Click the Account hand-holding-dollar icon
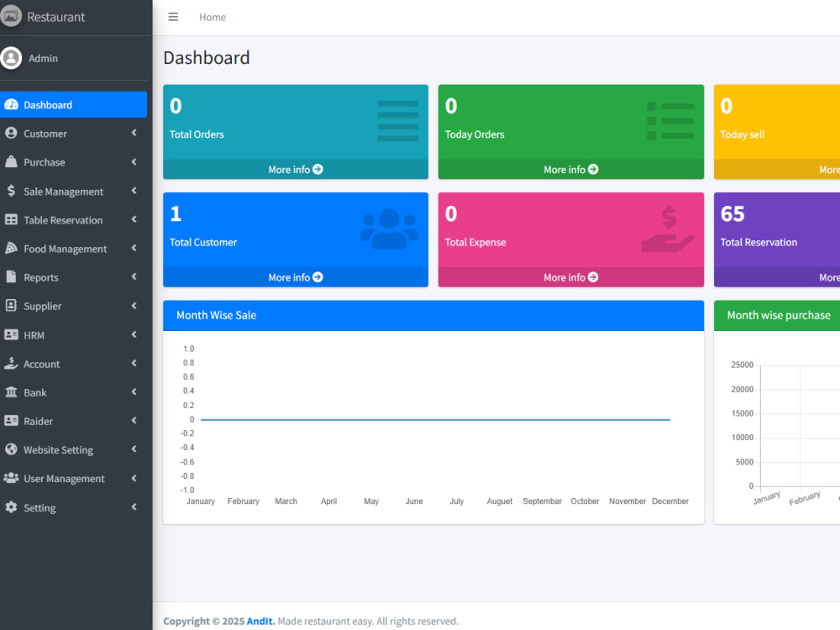The width and height of the screenshot is (840, 630). point(11,363)
